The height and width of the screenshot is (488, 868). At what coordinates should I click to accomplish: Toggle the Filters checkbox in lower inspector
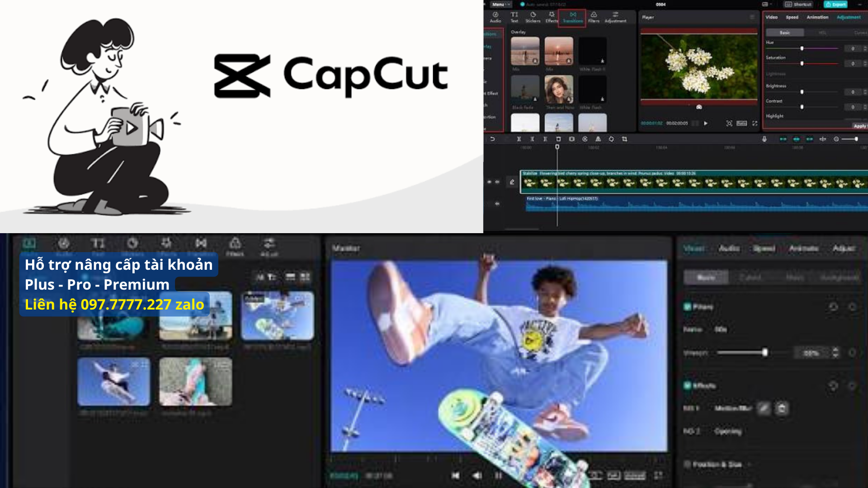coord(688,307)
